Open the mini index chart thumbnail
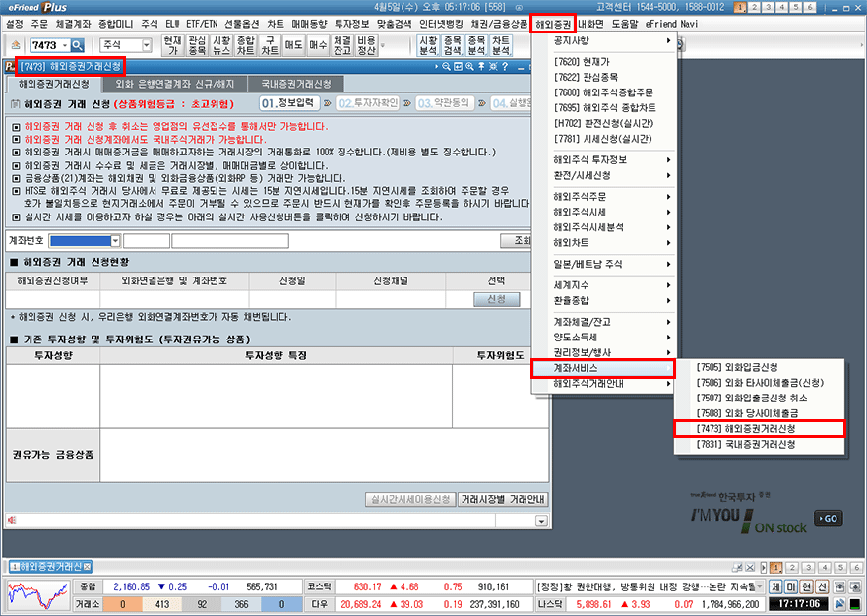 pyautogui.click(x=38, y=595)
